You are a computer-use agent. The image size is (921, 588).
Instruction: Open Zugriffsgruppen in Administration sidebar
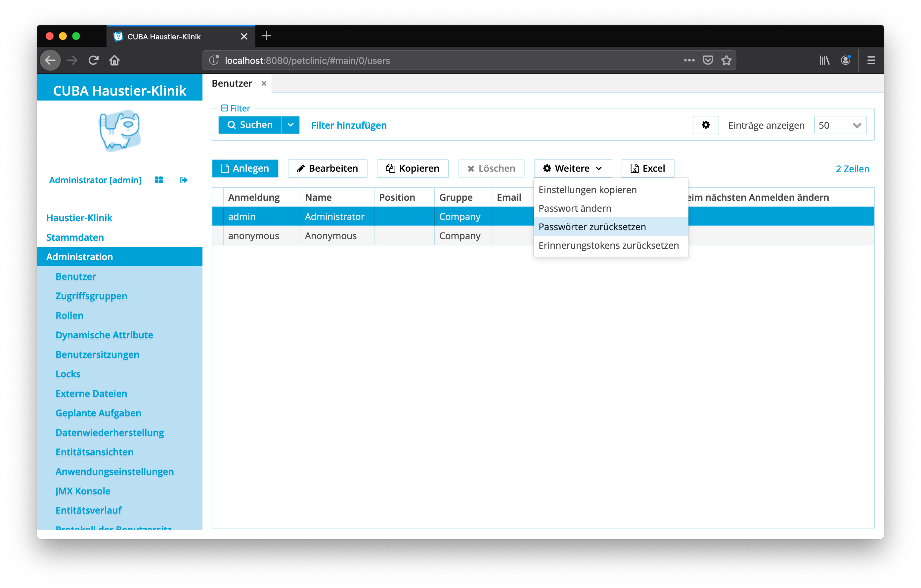click(91, 296)
